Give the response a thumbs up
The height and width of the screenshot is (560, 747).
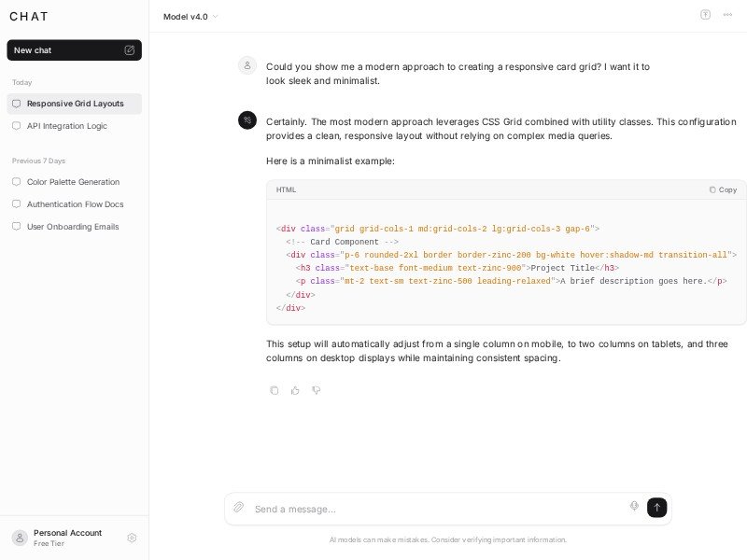pyautogui.click(x=295, y=390)
